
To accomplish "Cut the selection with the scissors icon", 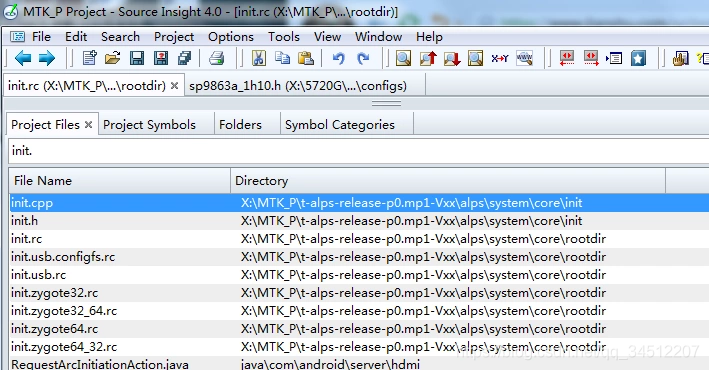I will coord(259,58).
